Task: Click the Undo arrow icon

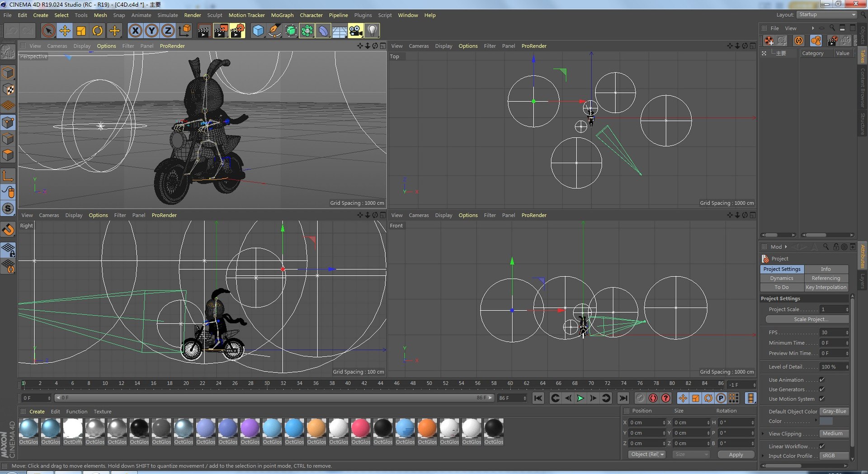Action: tap(12, 31)
